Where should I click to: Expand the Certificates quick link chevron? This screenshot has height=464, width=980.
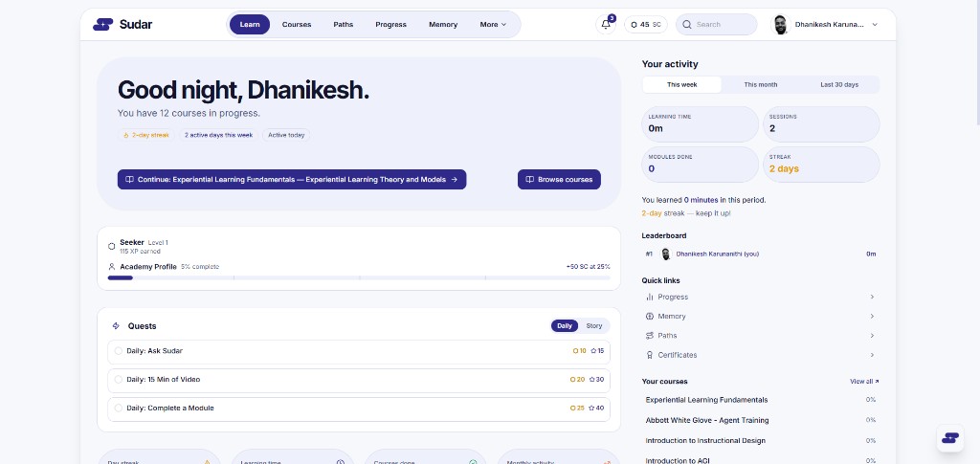pos(872,355)
